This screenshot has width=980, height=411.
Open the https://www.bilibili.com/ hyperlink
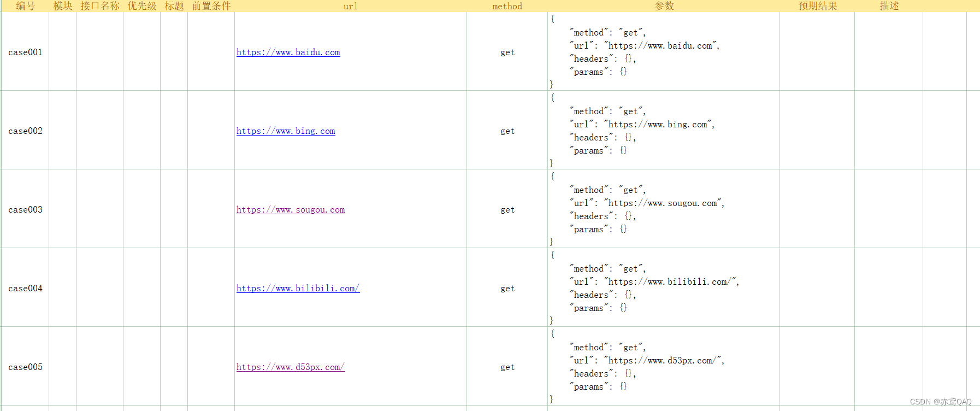pyautogui.click(x=298, y=289)
